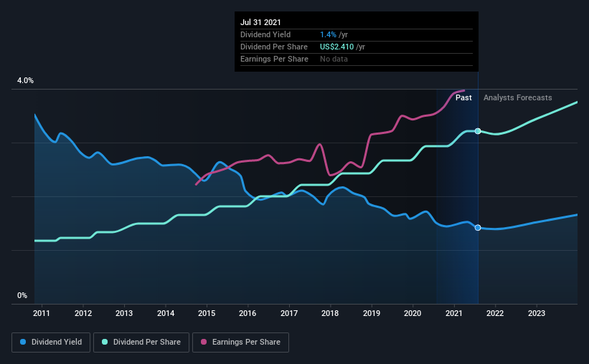Screen dimensions: 589x364
Task: Click the blue Dividend Yield legend dot
Action: click(x=23, y=342)
